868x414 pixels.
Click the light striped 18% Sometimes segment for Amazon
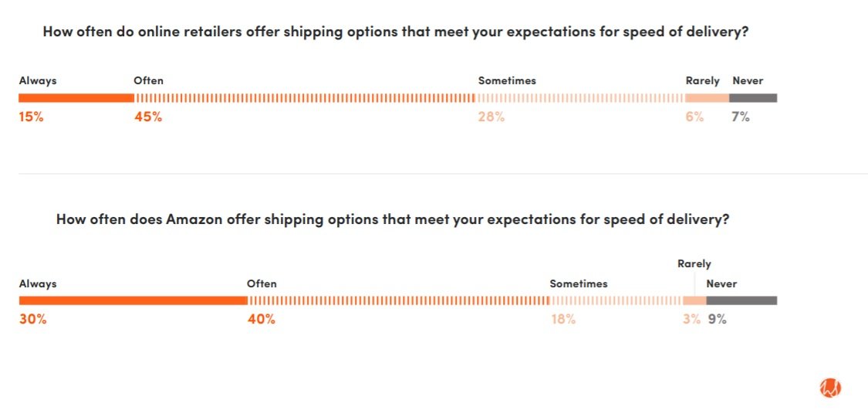616,300
